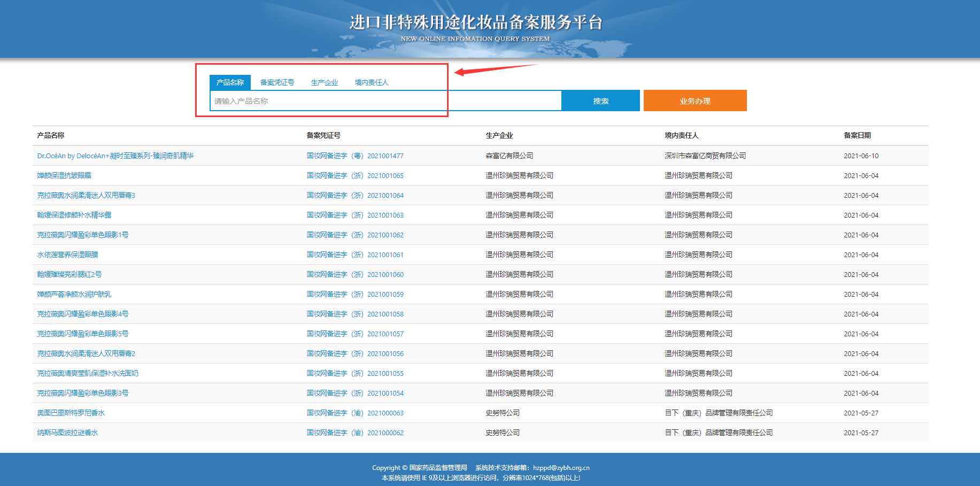Focus the product name search field
This screenshot has width=980, height=486.
[385, 101]
